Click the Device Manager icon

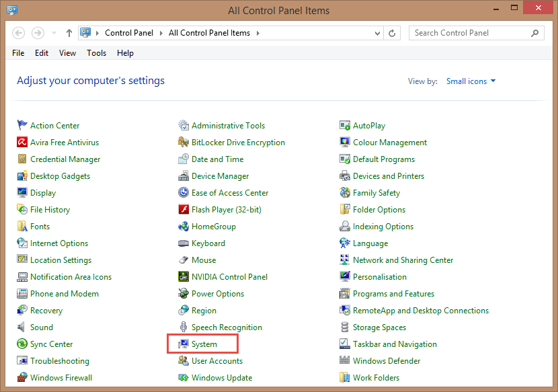[x=184, y=175]
